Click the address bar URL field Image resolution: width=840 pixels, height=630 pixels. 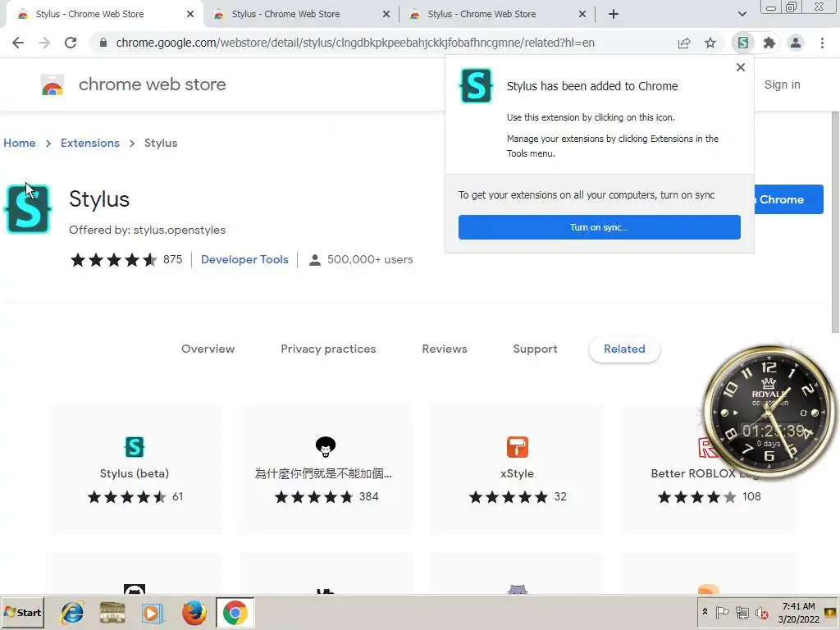[x=354, y=43]
